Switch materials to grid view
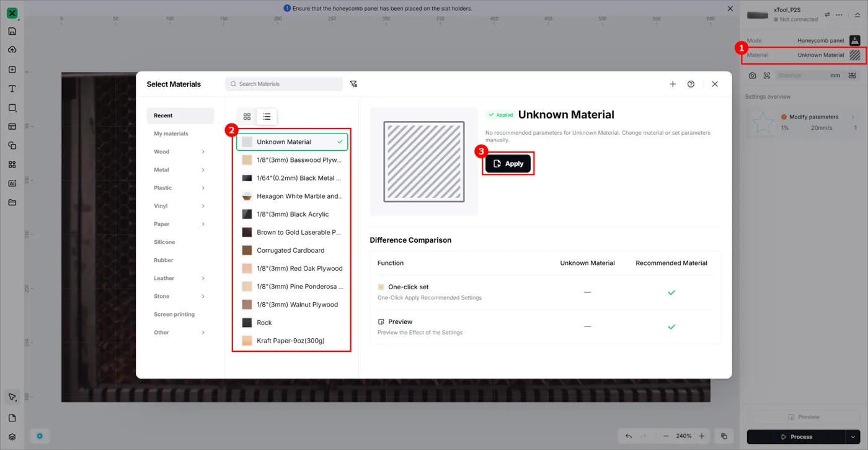The height and width of the screenshot is (450, 868). (247, 117)
